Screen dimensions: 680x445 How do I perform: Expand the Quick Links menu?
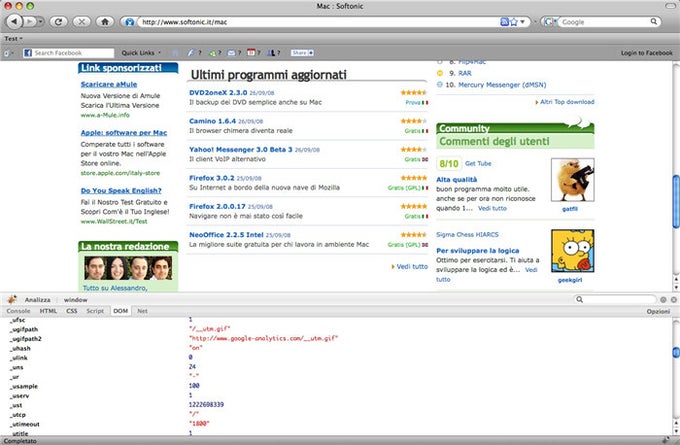point(141,53)
